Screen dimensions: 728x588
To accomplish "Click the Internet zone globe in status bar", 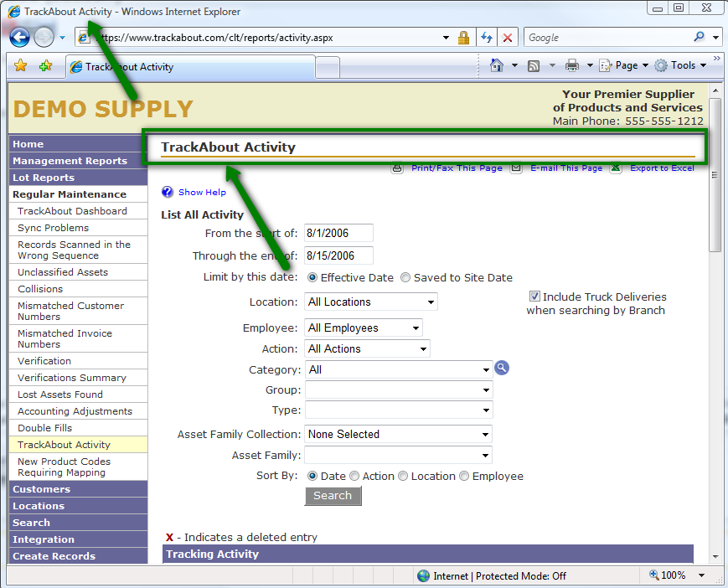I will coord(423,576).
